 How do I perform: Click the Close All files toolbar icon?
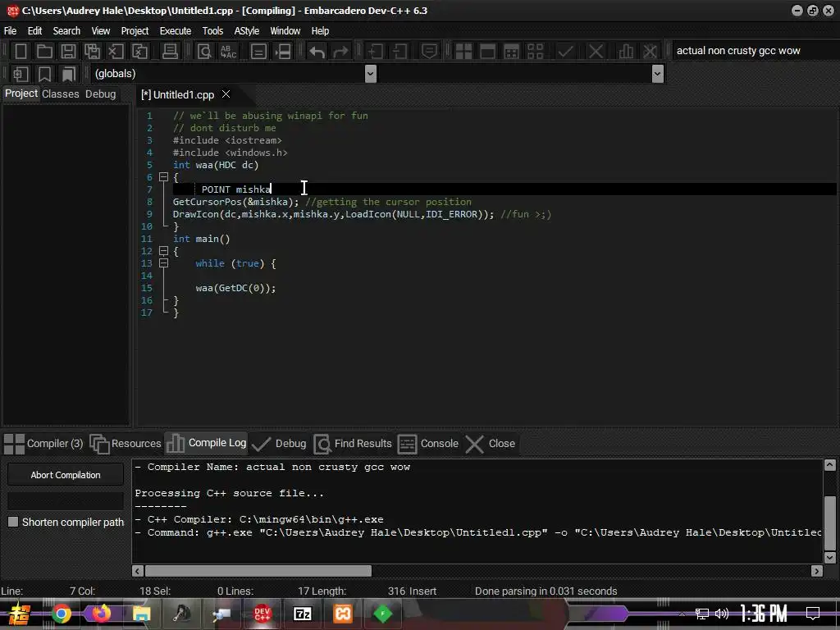[139, 52]
